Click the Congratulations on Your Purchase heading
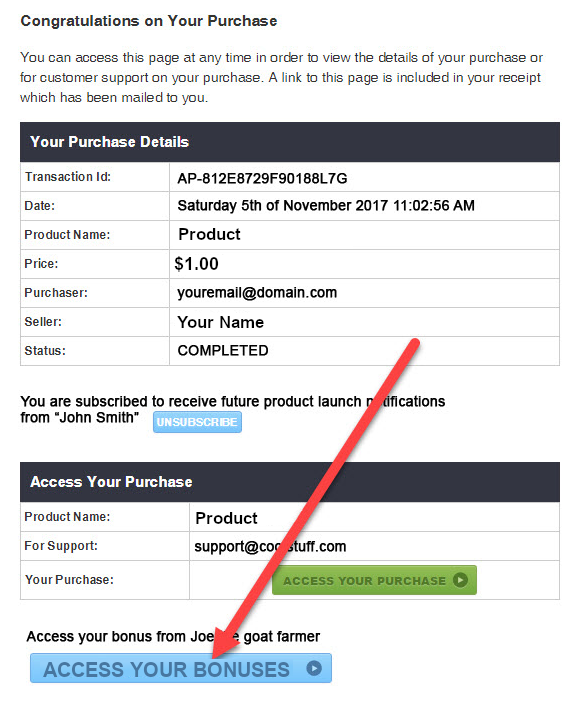588x706 pixels. pyautogui.click(x=149, y=21)
